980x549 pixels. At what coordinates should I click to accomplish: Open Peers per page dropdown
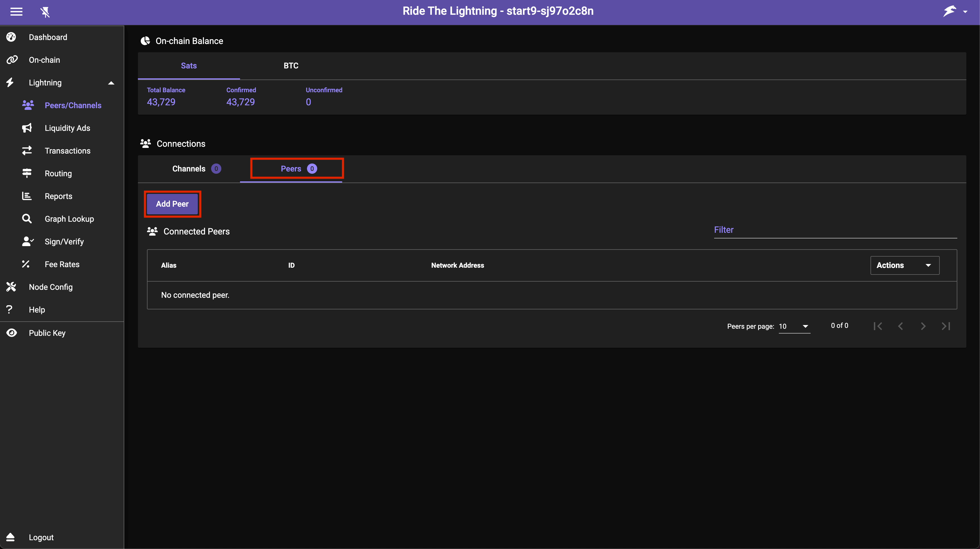click(x=794, y=326)
